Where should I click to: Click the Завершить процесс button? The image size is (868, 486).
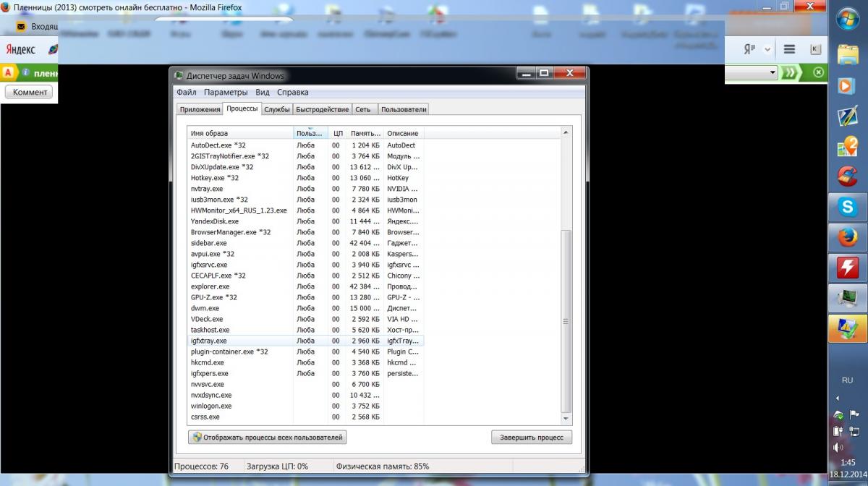(x=531, y=438)
